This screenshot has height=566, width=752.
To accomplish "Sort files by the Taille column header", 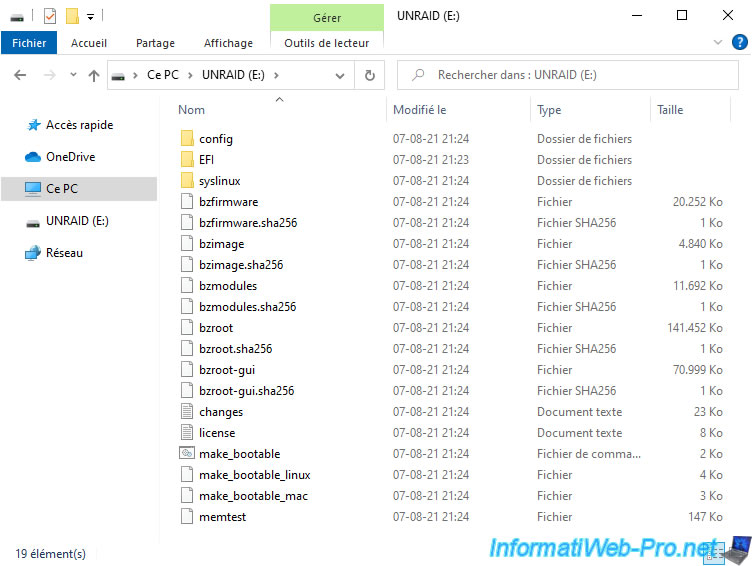I will coord(670,110).
